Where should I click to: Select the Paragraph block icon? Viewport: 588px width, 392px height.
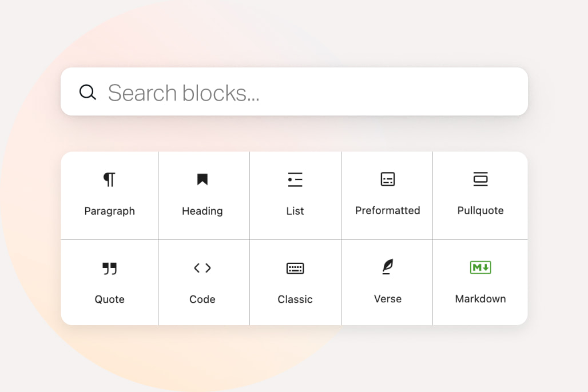pyautogui.click(x=109, y=179)
